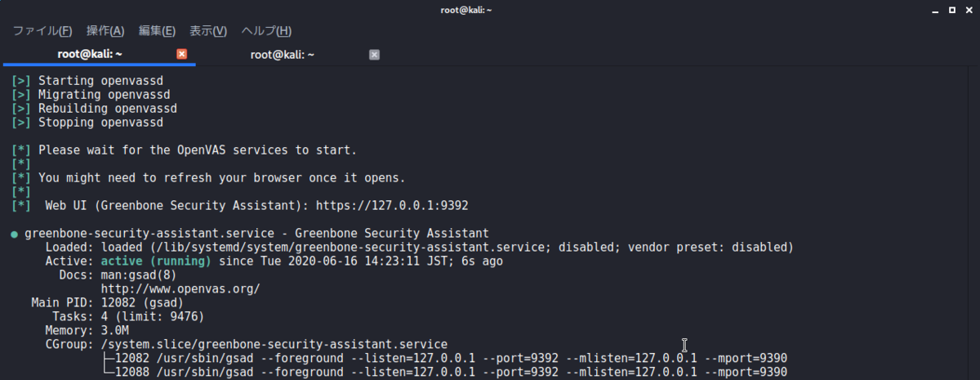The image size is (980, 380).
Task: Click the http://www.openvas.org/ docs URL
Action: point(180,288)
